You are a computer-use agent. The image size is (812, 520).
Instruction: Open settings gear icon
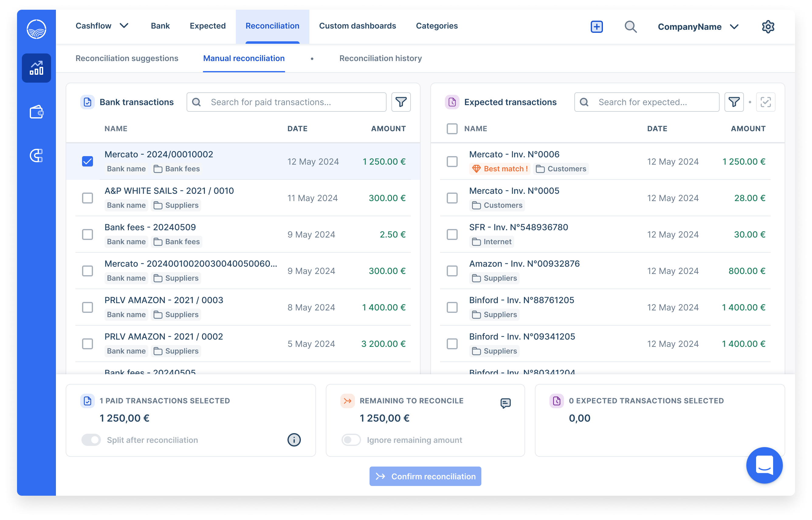click(768, 27)
